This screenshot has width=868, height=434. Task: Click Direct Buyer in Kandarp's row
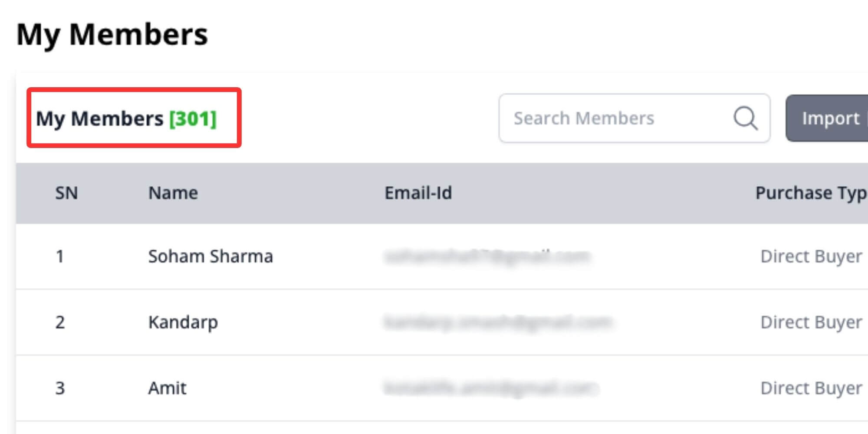click(811, 322)
